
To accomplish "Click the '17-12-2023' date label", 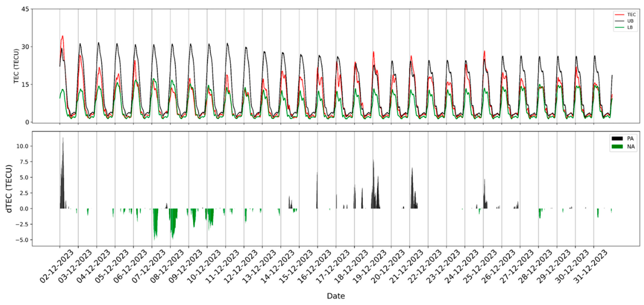I will coord(333,267).
